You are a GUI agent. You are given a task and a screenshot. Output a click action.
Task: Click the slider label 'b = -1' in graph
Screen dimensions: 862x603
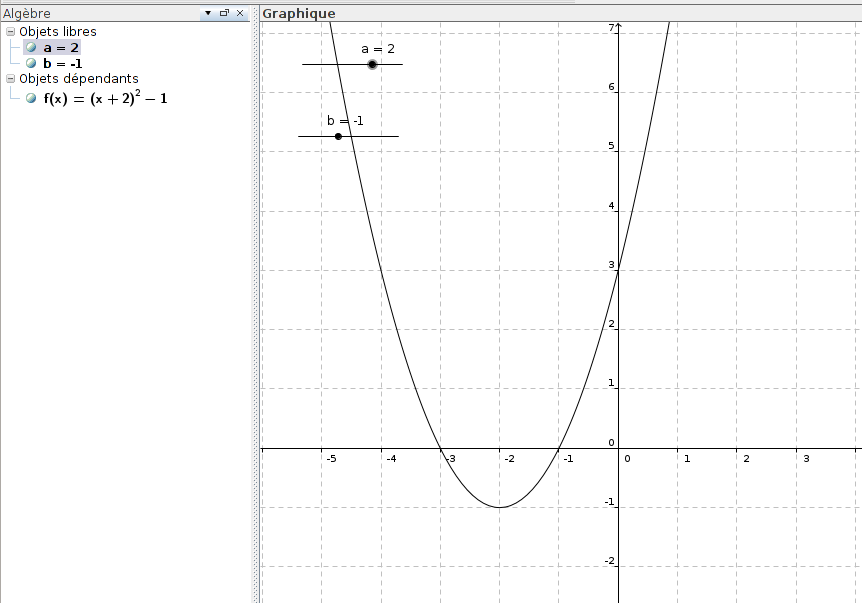[345, 120]
